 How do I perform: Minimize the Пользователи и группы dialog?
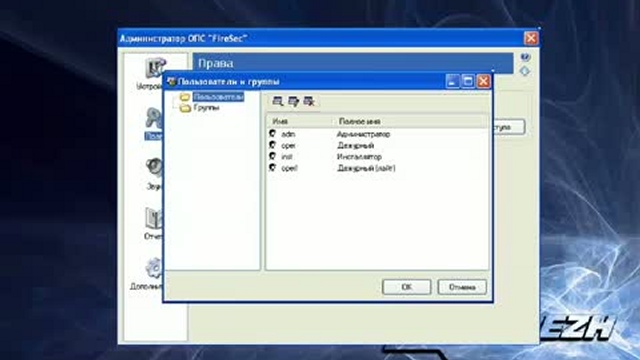[x=452, y=82]
